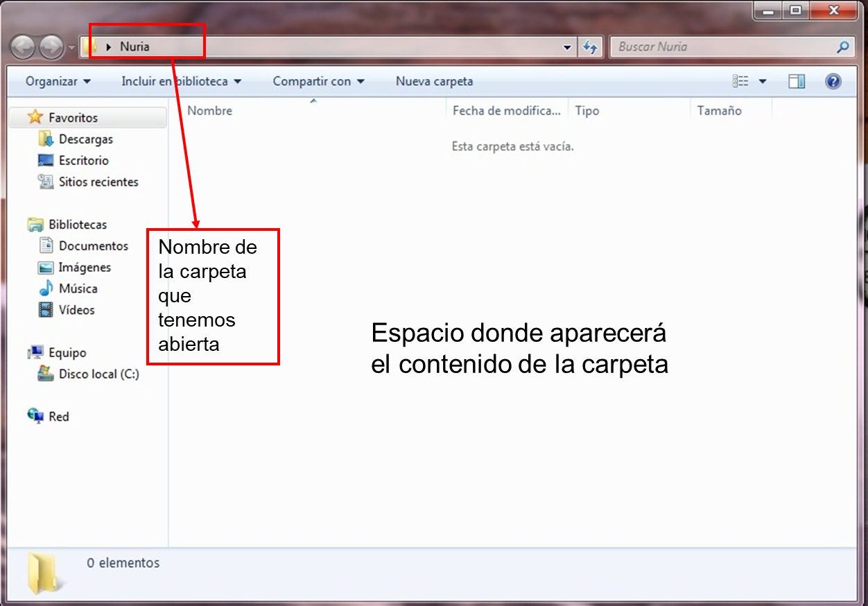Expand the Organizar dropdown menu
The height and width of the screenshot is (606, 868).
pos(58,82)
